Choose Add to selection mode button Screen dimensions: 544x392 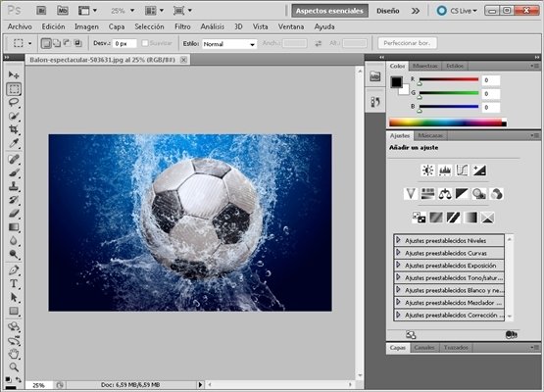point(57,43)
